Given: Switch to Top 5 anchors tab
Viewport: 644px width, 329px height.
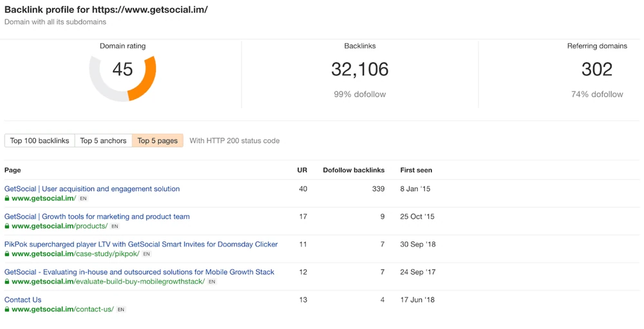Looking at the screenshot, I should [x=103, y=140].
